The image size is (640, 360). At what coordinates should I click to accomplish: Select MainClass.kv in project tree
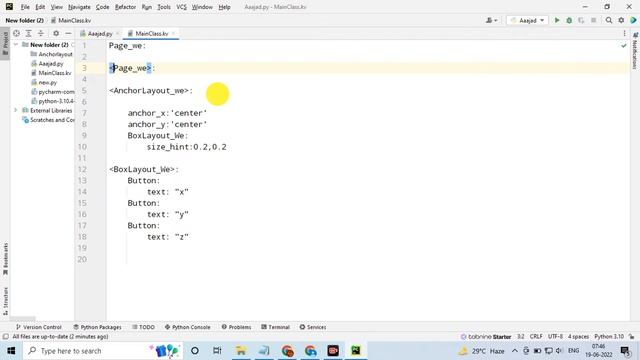click(x=51, y=73)
